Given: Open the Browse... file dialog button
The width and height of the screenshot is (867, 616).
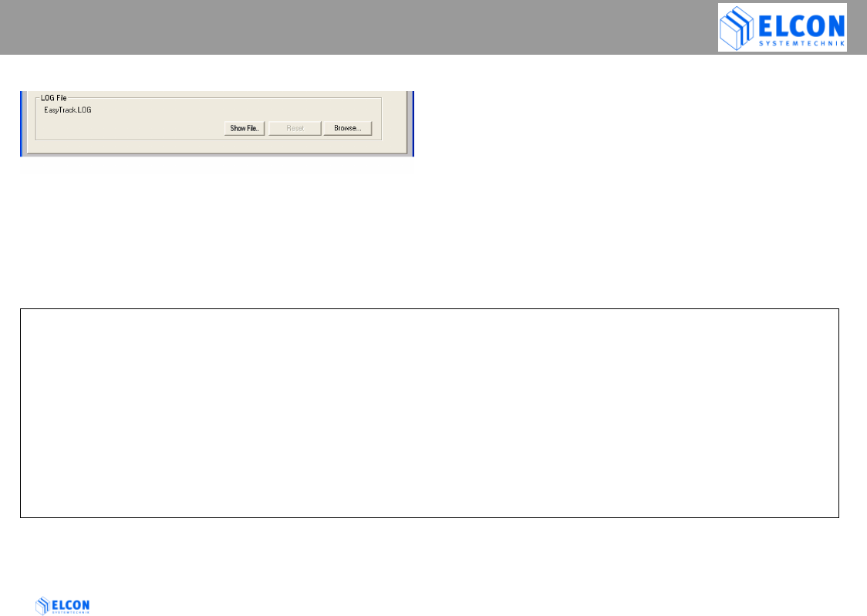Looking at the screenshot, I should click(347, 128).
